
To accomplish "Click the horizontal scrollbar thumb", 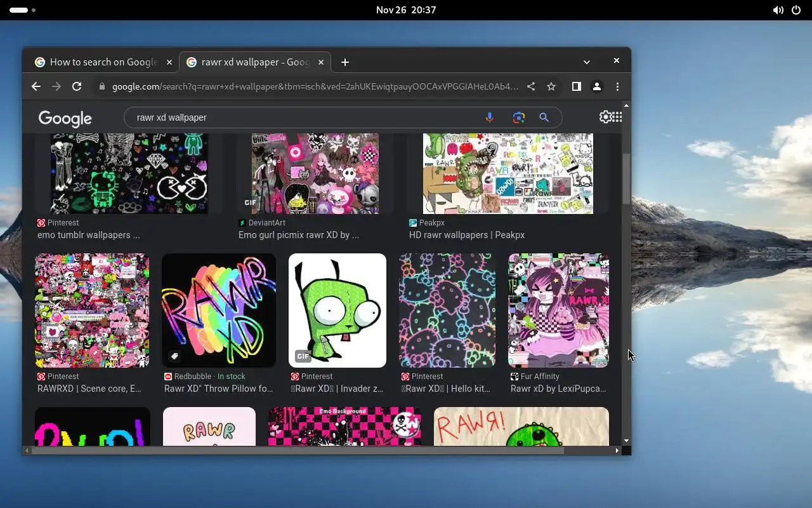I will click(297, 451).
